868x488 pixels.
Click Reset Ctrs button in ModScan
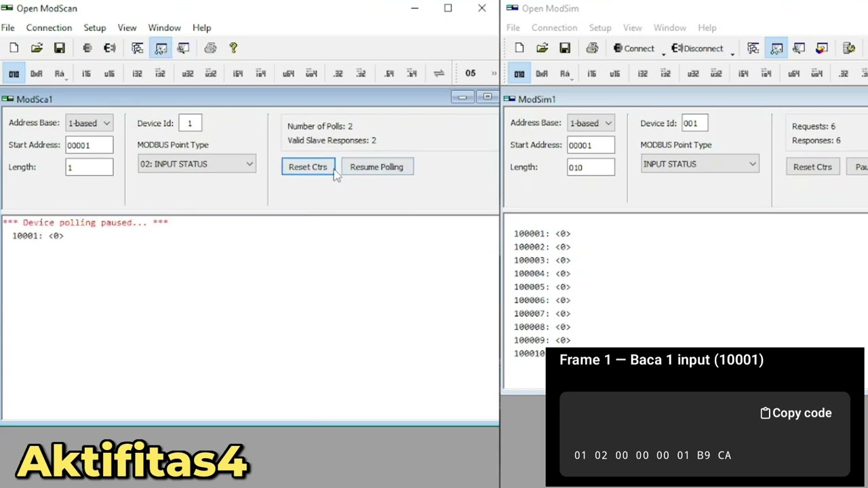tap(308, 167)
